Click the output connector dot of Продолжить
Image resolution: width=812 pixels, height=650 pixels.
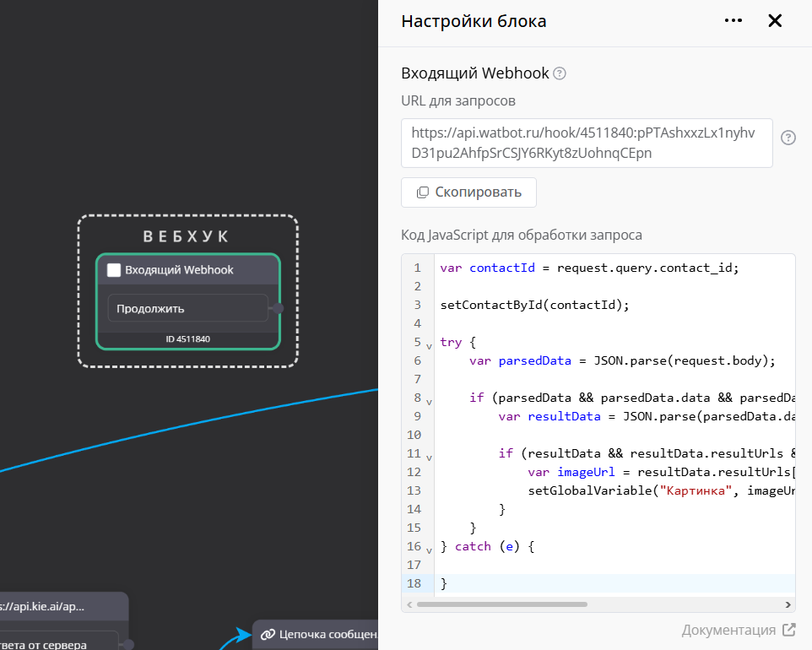coord(279,309)
